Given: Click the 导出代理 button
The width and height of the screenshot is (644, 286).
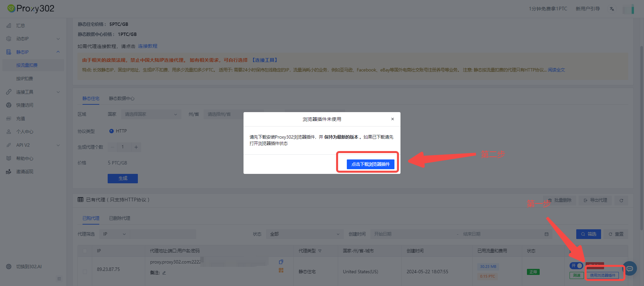Looking at the screenshot, I should coord(595,200).
